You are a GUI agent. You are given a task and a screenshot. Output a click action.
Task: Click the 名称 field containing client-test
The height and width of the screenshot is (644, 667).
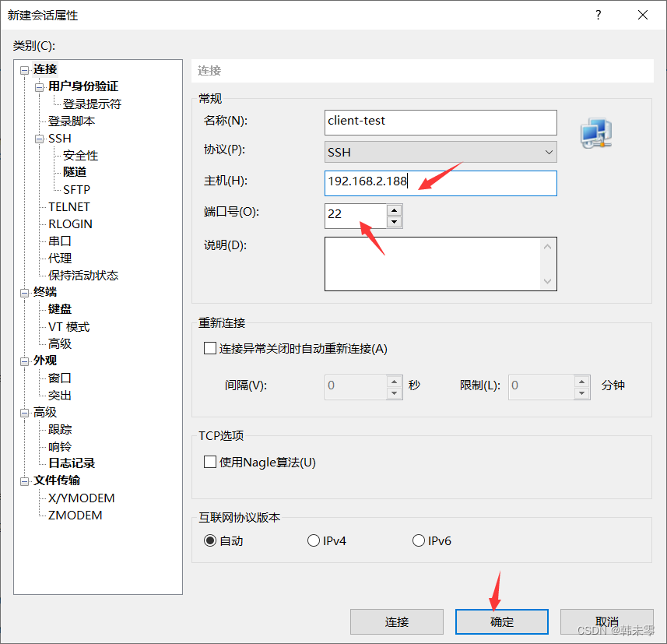441,122
